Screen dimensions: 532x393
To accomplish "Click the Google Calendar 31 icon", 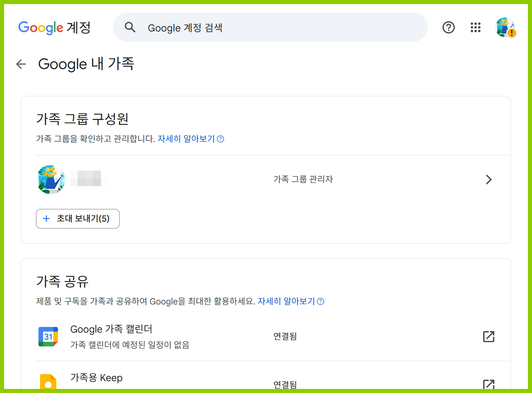I will [x=48, y=337].
